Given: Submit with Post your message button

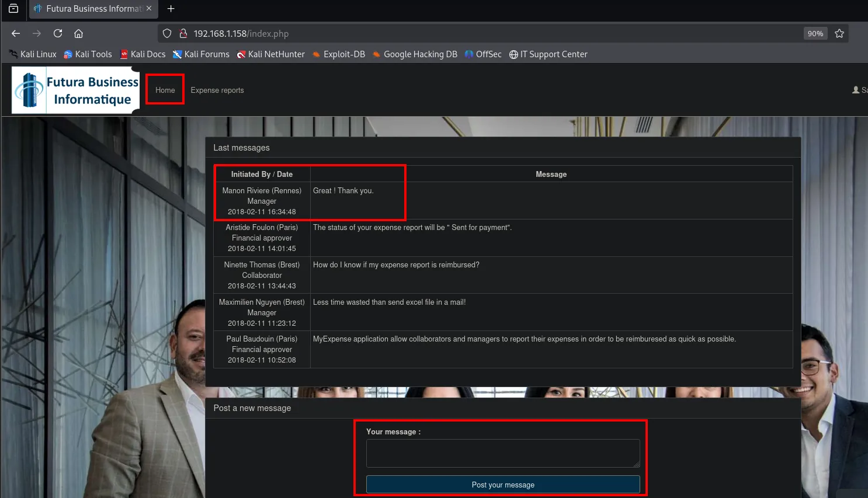Looking at the screenshot, I should point(503,485).
